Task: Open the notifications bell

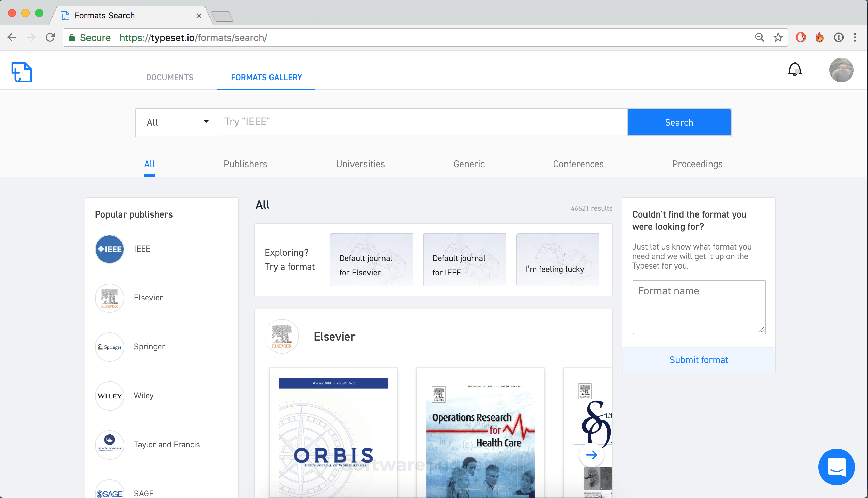Action: pyautogui.click(x=794, y=69)
